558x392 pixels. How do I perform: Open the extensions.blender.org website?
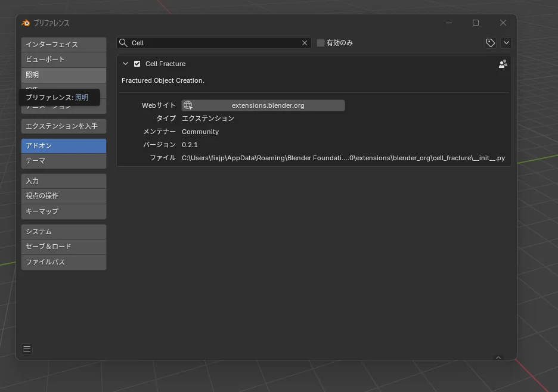268,105
